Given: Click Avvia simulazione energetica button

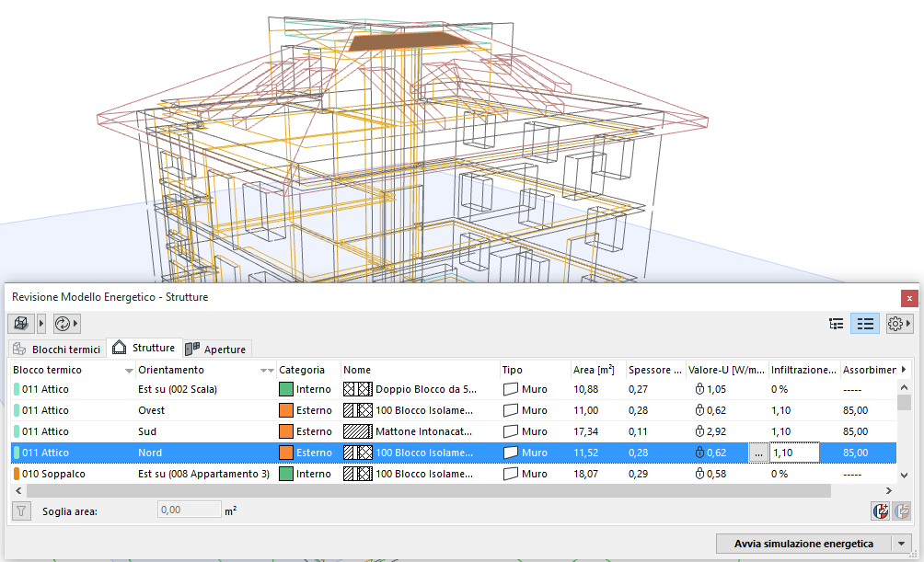Looking at the screenshot, I should tap(803, 544).
